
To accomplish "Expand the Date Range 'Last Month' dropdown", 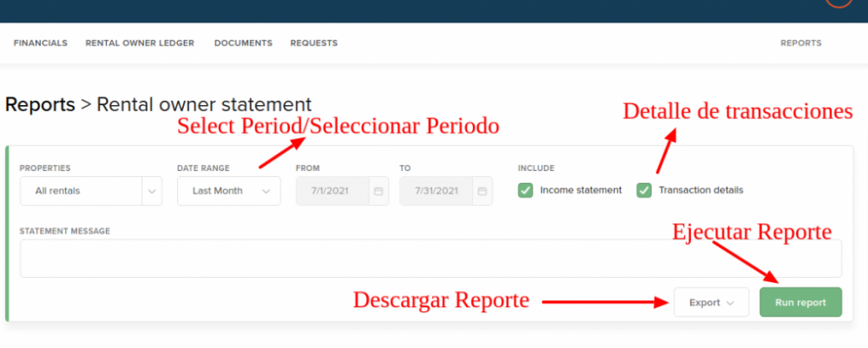I will (x=228, y=191).
